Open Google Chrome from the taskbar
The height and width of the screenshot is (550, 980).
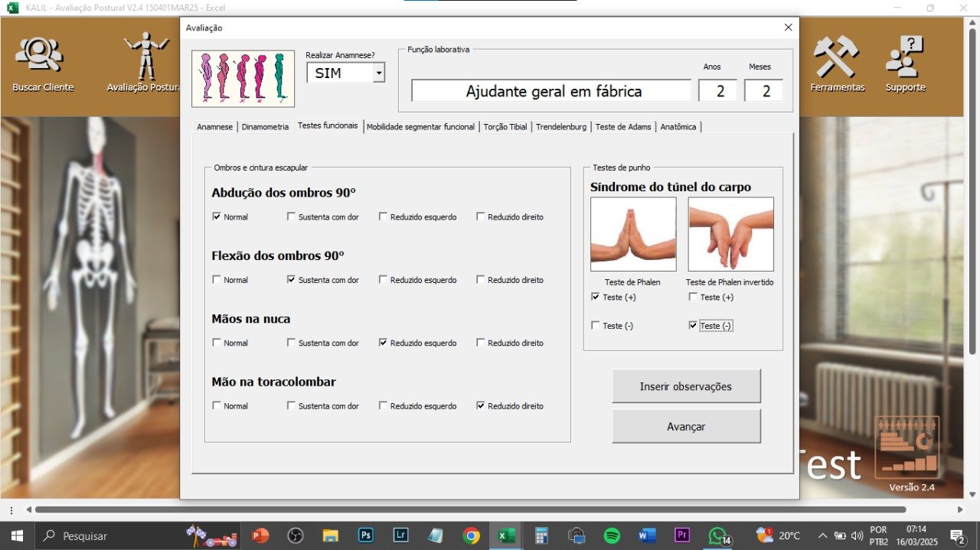click(x=471, y=535)
